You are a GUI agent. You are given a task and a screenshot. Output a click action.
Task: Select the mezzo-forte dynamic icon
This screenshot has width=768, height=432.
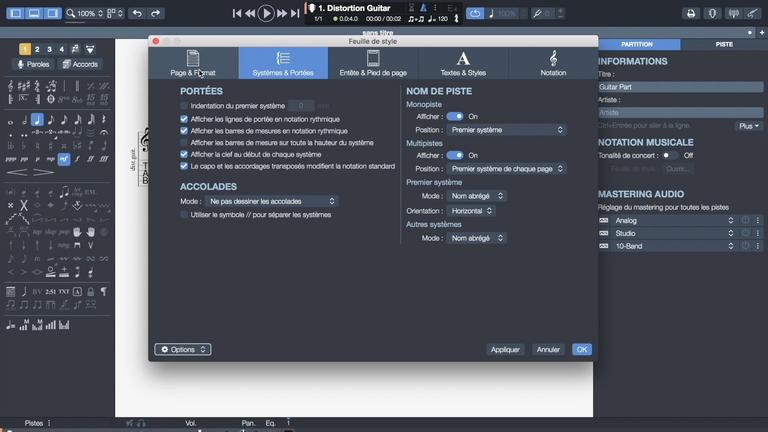point(64,158)
